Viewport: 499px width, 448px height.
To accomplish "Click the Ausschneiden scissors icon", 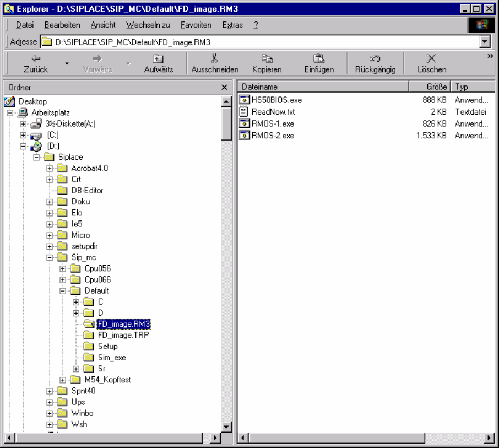I will pyautogui.click(x=214, y=58).
